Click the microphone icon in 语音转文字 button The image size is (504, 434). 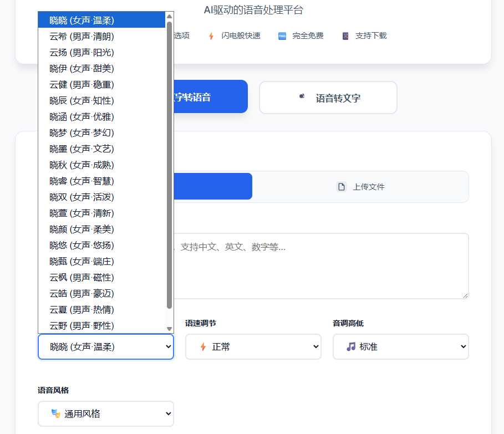(x=301, y=96)
